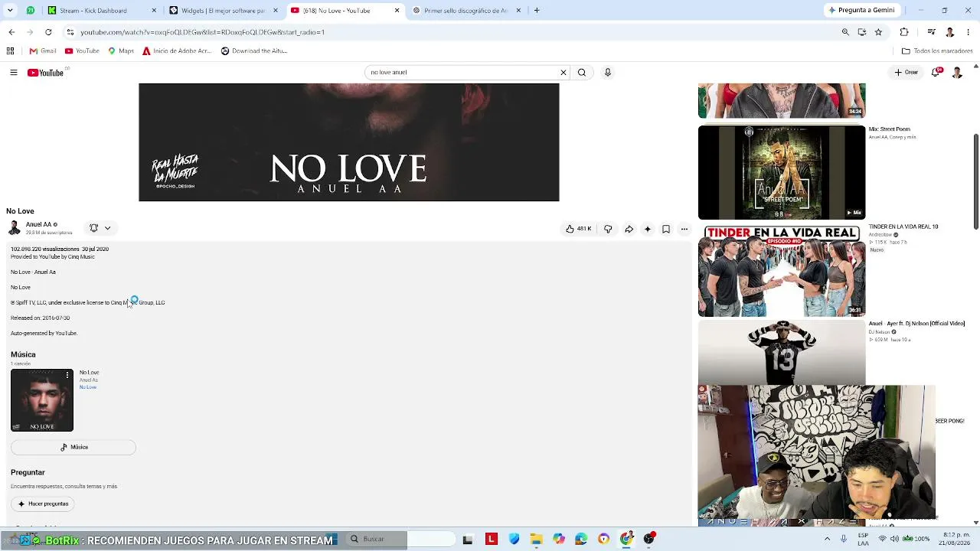Start voice search with the microphone
Screen dimensions: 980x551
(x=608, y=73)
